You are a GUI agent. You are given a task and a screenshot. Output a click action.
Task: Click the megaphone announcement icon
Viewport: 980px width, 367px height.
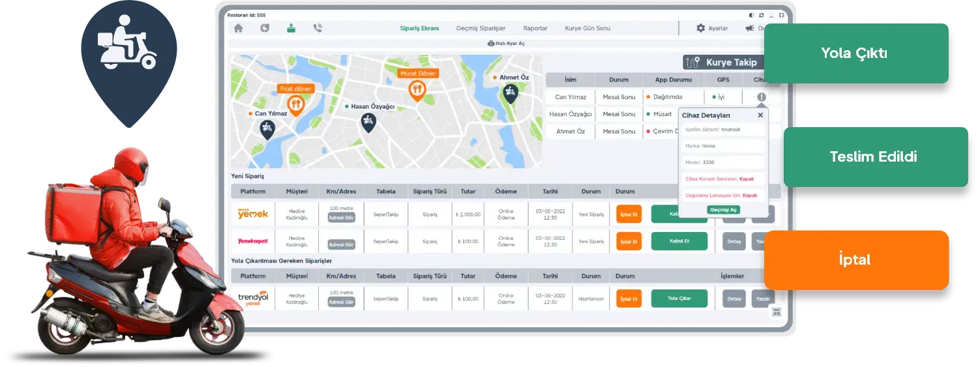(x=750, y=28)
